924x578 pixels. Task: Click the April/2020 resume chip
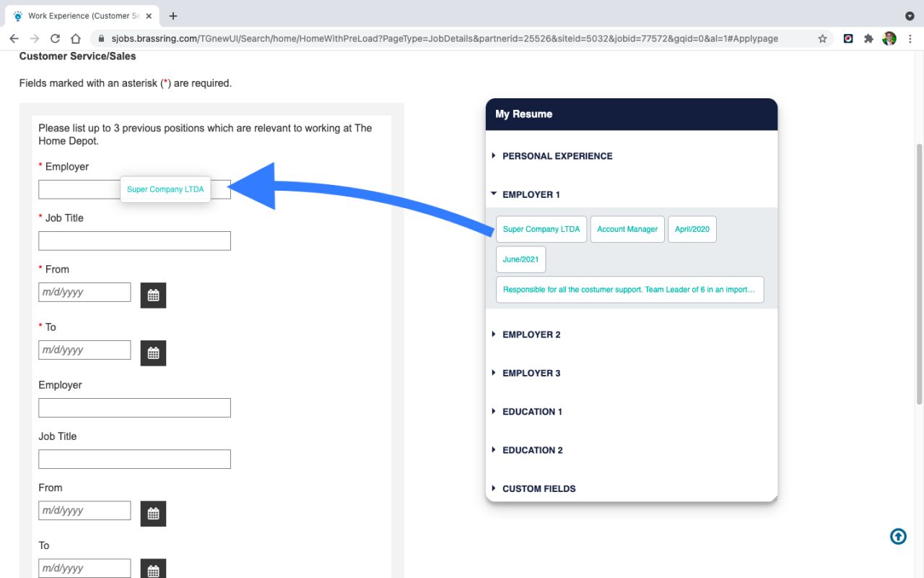point(692,229)
